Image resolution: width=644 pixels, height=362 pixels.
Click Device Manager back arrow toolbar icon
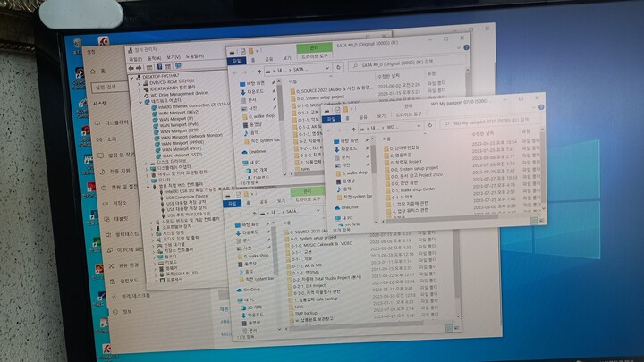click(x=131, y=68)
